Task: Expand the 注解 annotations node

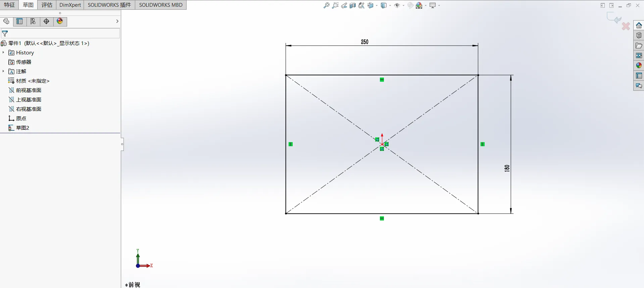Action: click(3, 71)
